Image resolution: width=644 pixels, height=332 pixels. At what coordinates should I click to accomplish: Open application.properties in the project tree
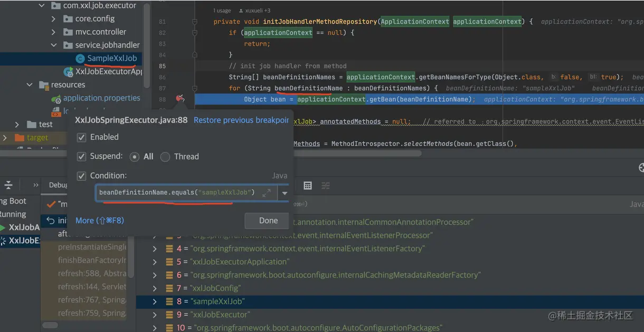102,98
